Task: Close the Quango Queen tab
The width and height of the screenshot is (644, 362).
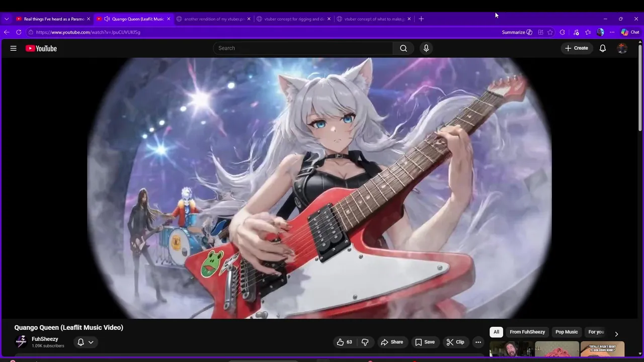Action: pos(169,19)
